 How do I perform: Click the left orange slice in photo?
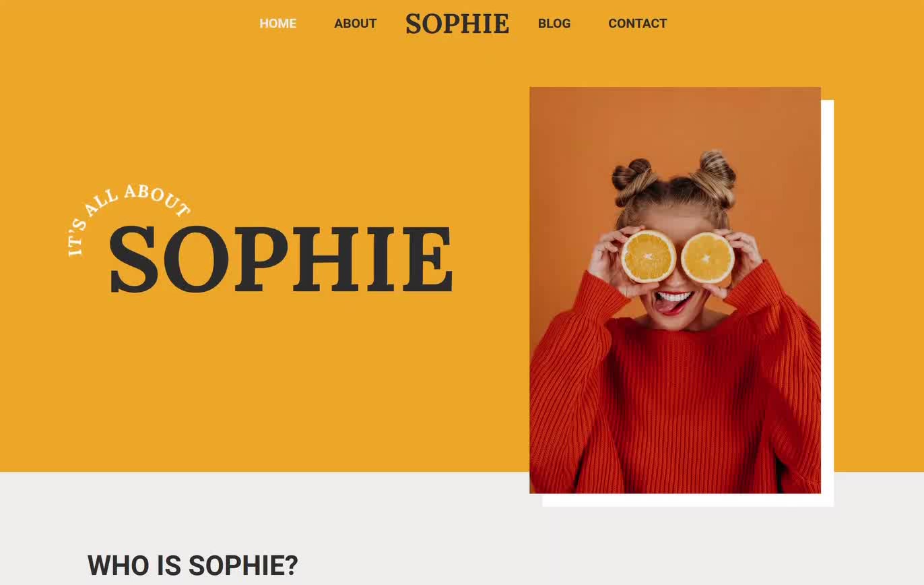648,256
